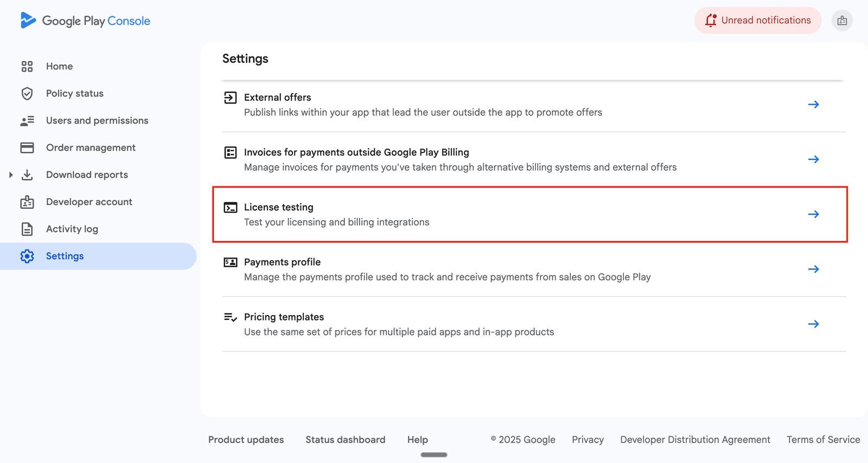Viewport: 868px width, 463px height.
Task: Click the Pricing templates list icon
Action: [x=231, y=317]
